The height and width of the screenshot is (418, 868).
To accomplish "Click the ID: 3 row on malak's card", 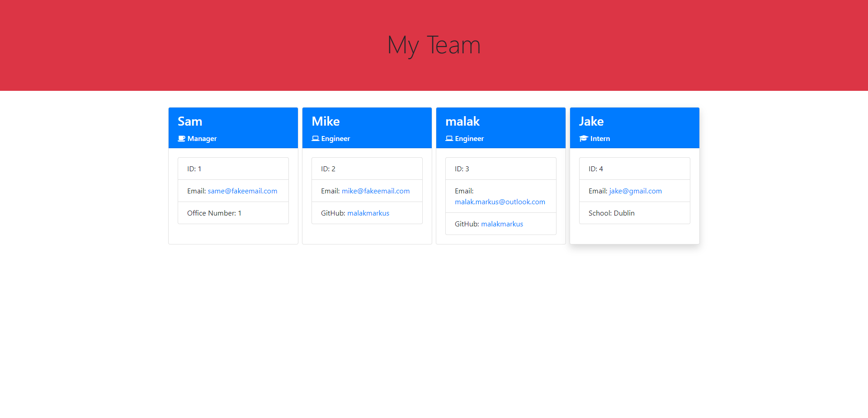I will click(500, 169).
